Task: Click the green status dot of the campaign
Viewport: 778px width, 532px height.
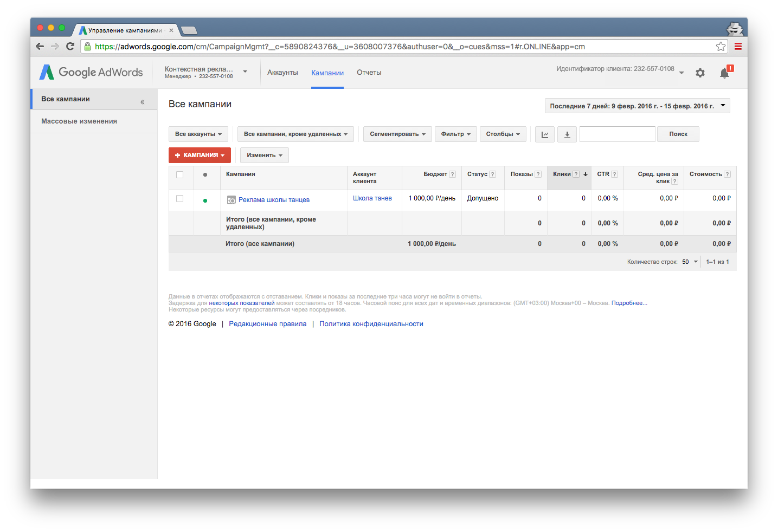Action: [x=205, y=200]
